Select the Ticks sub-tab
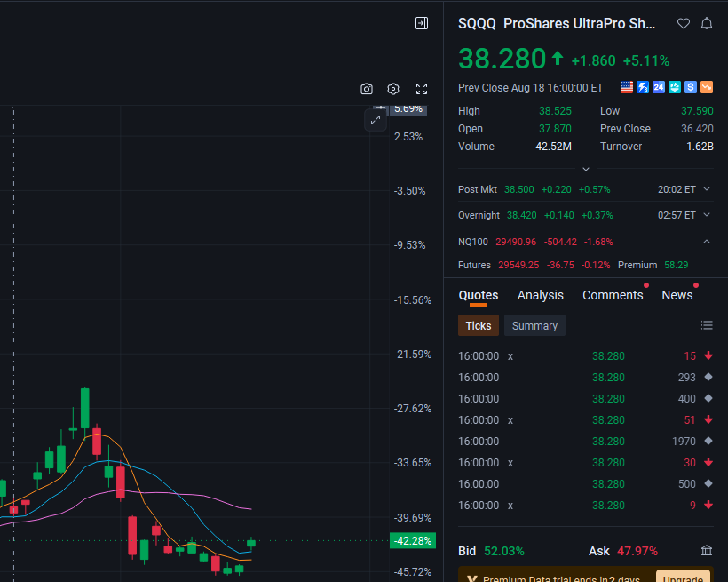 click(x=479, y=325)
